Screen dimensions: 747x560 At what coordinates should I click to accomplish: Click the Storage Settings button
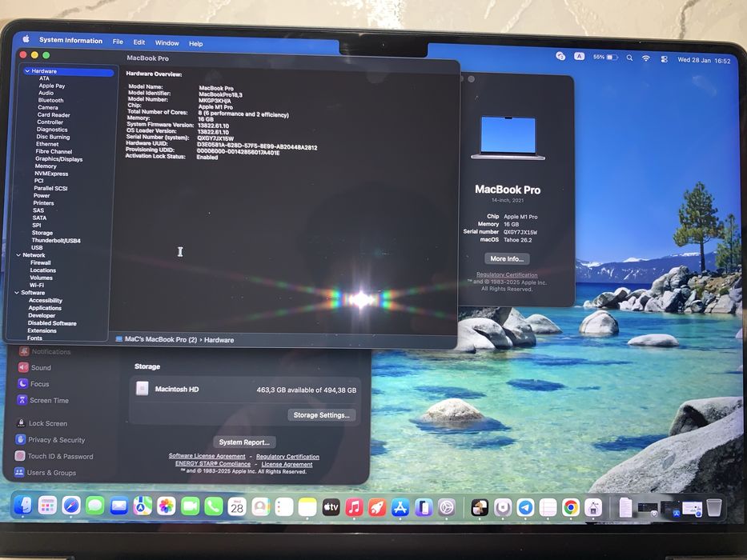pyautogui.click(x=322, y=415)
